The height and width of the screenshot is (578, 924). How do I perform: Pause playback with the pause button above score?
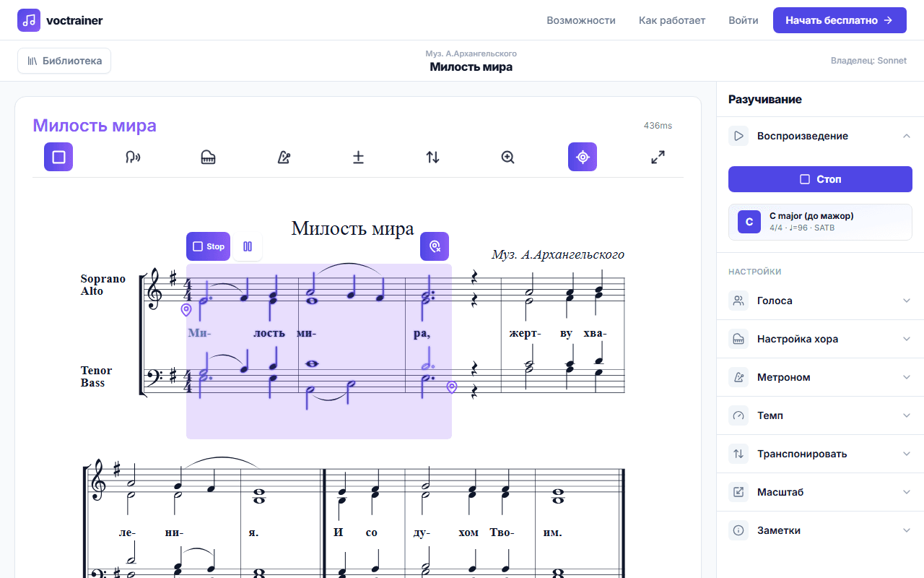(x=248, y=246)
